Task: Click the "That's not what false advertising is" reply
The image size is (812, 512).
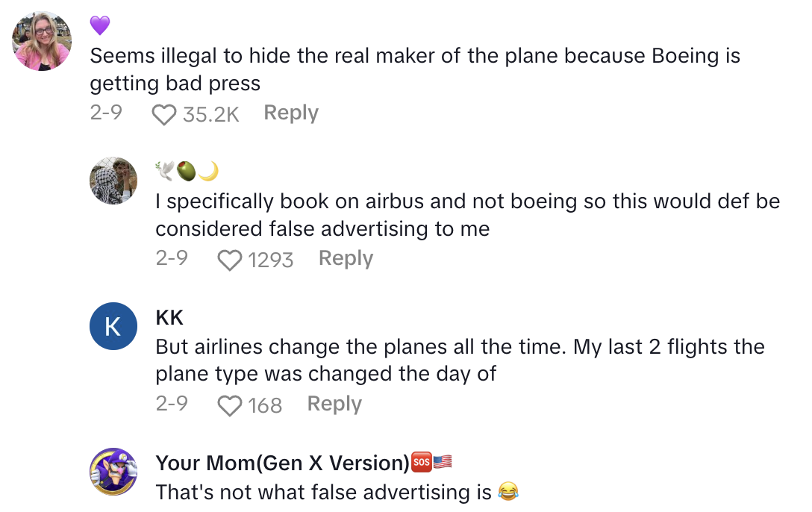Action: 325,492
